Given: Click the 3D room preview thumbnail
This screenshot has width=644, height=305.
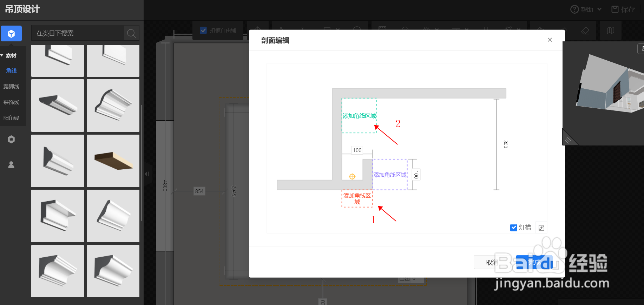Looking at the screenshot, I should pos(603,93).
